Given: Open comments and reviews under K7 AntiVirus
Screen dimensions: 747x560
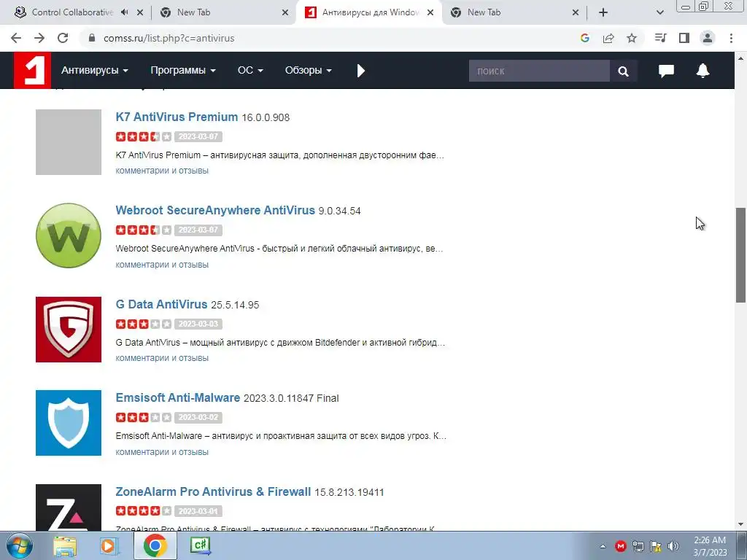Looking at the screenshot, I should (162, 171).
